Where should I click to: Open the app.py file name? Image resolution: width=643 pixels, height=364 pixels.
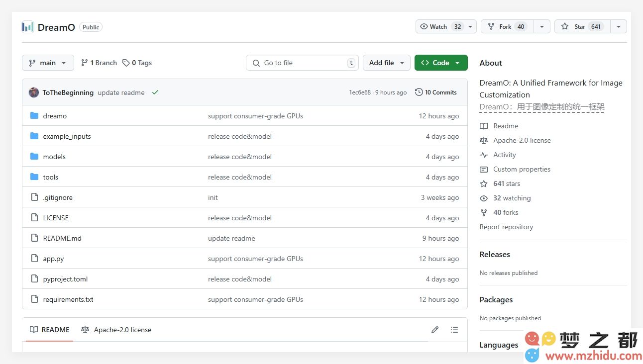53,259
